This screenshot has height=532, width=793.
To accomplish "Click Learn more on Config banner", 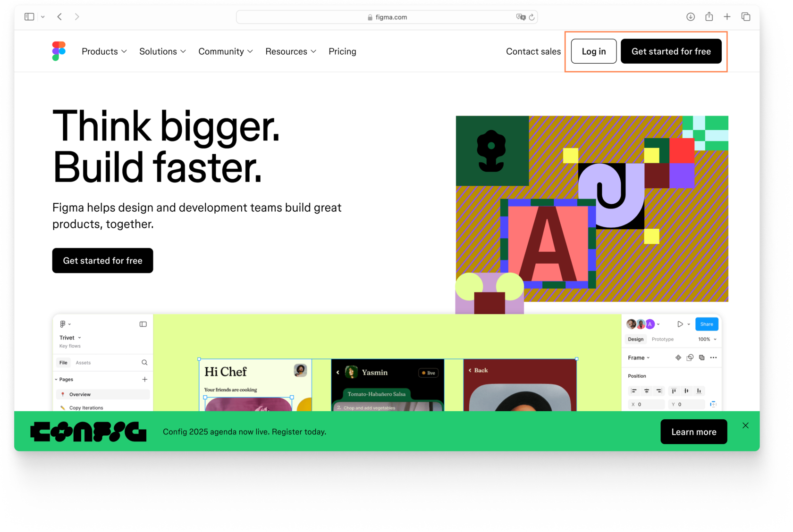I will tap(694, 432).
